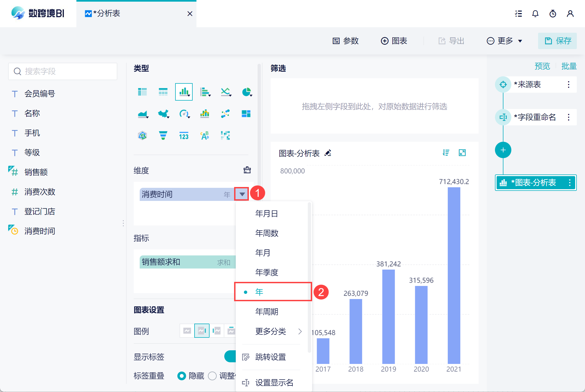Click the chart sort icon
The image size is (585, 392).
point(446,153)
